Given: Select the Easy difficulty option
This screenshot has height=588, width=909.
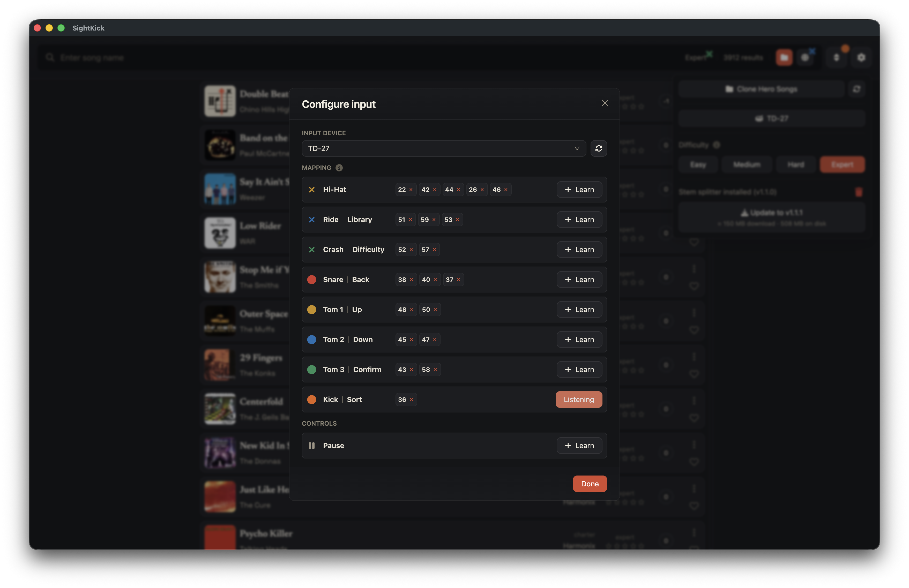Looking at the screenshot, I should (698, 164).
